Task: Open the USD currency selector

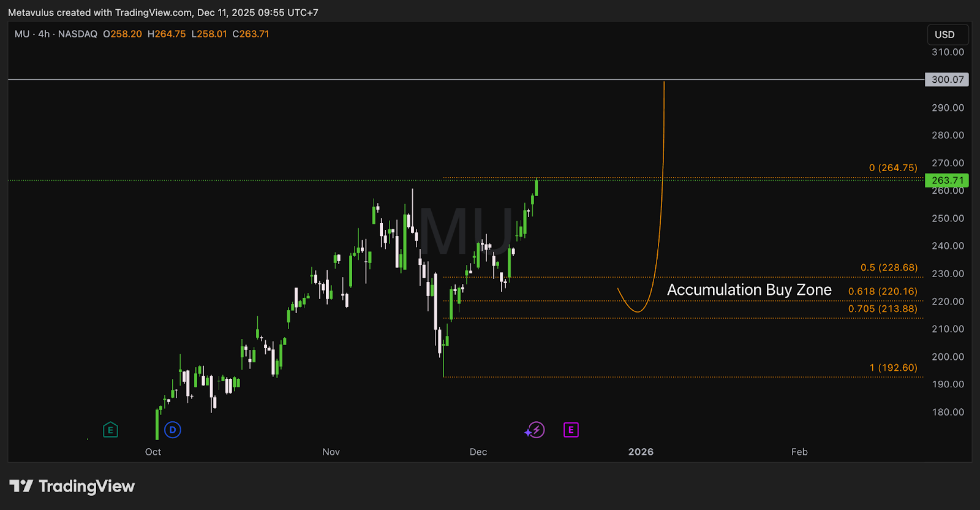Action: tap(944, 34)
